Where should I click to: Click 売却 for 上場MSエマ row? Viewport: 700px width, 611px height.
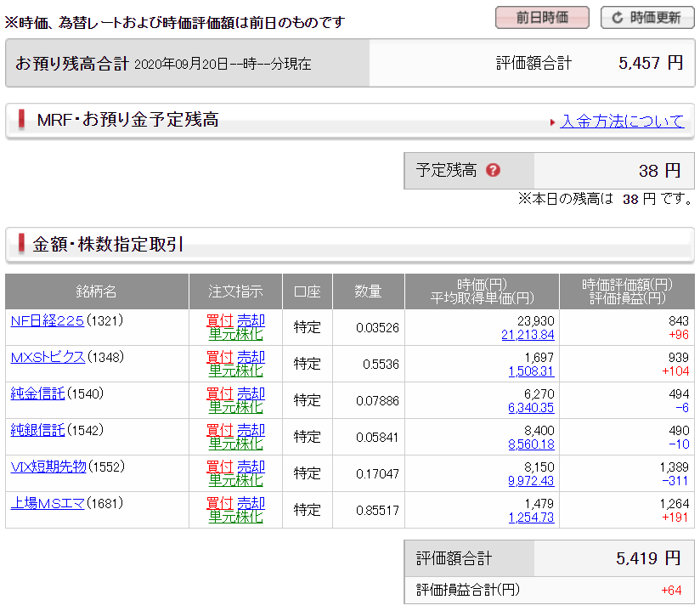(x=251, y=503)
